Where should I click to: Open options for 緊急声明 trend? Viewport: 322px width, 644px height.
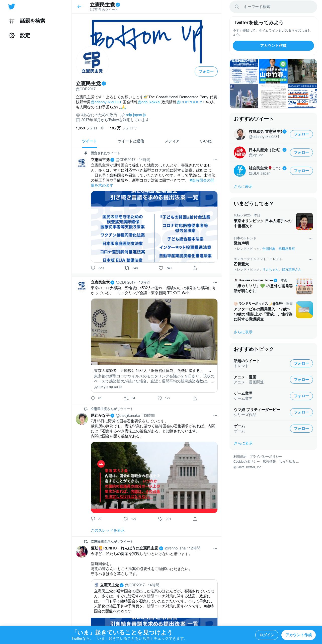310,239
